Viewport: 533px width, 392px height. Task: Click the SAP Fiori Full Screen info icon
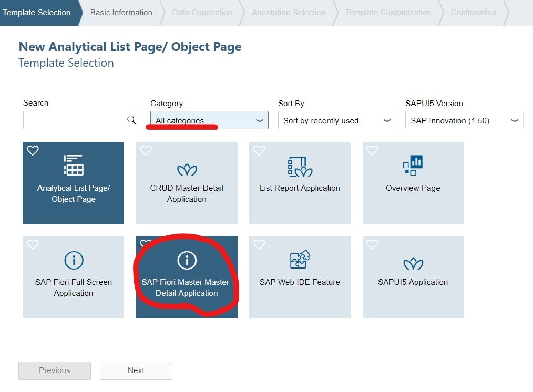pos(74,260)
